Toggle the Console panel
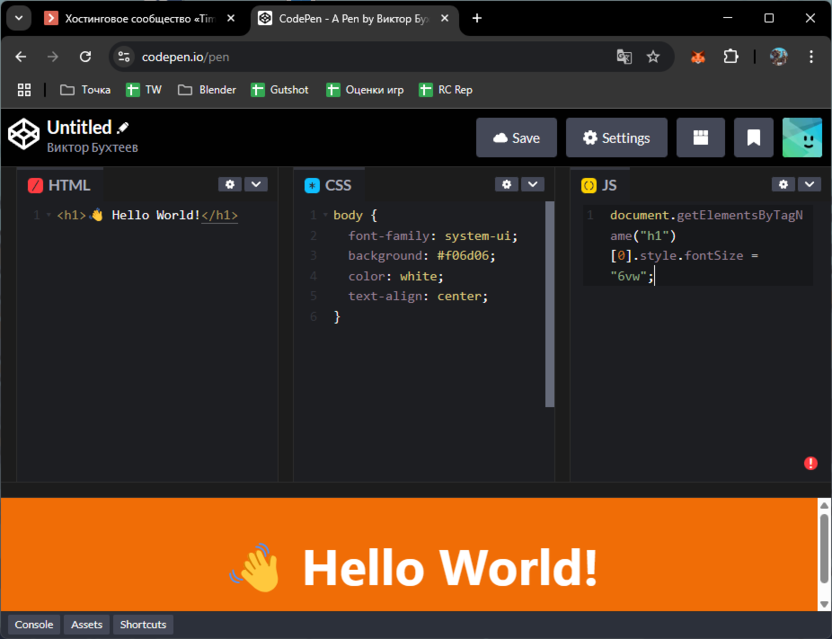 (34, 625)
